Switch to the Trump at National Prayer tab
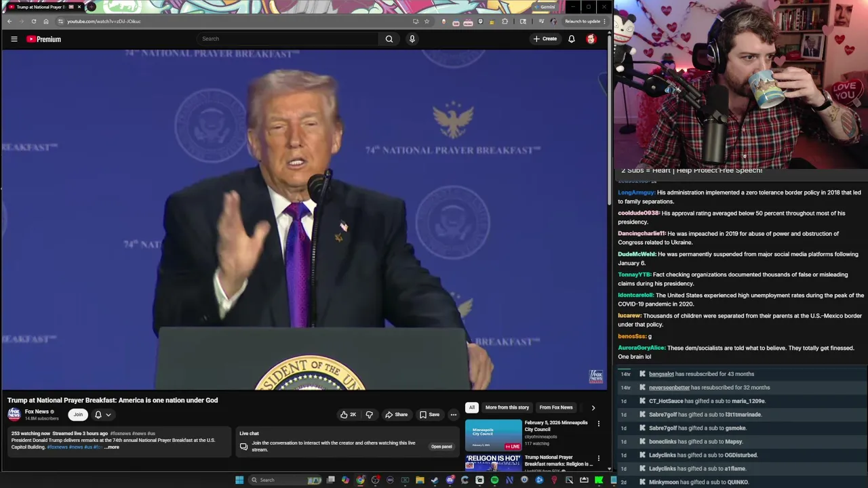This screenshot has height=488, width=868. tap(45, 7)
